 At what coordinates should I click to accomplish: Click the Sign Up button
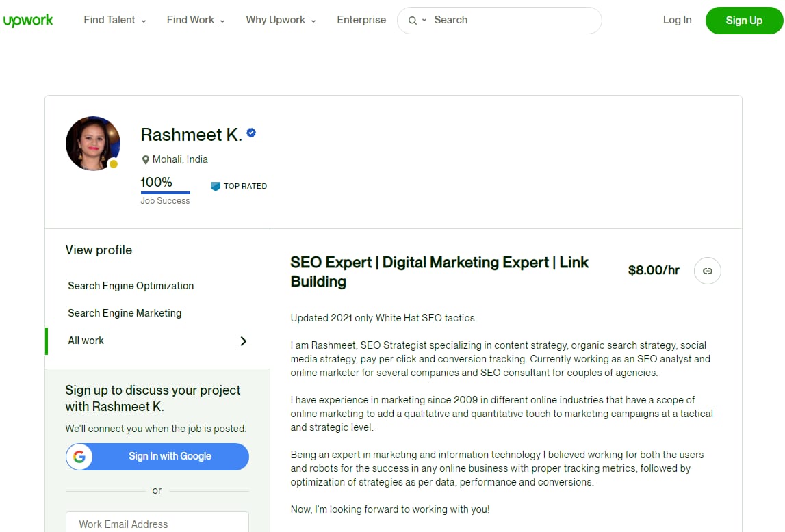click(744, 21)
